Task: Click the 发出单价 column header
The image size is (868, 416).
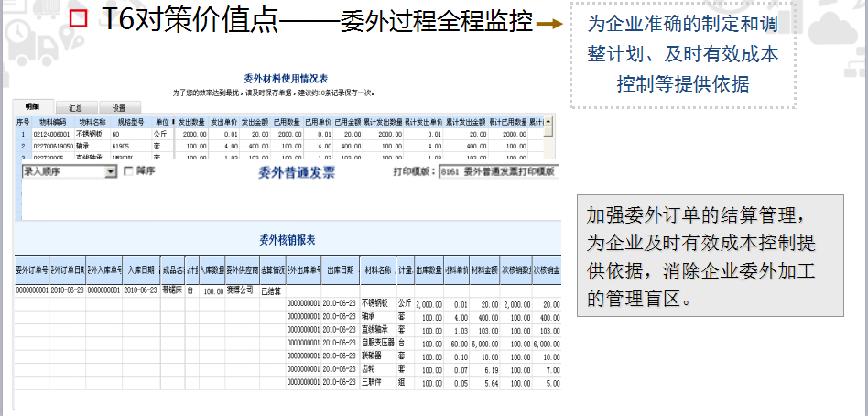Action: (x=223, y=121)
